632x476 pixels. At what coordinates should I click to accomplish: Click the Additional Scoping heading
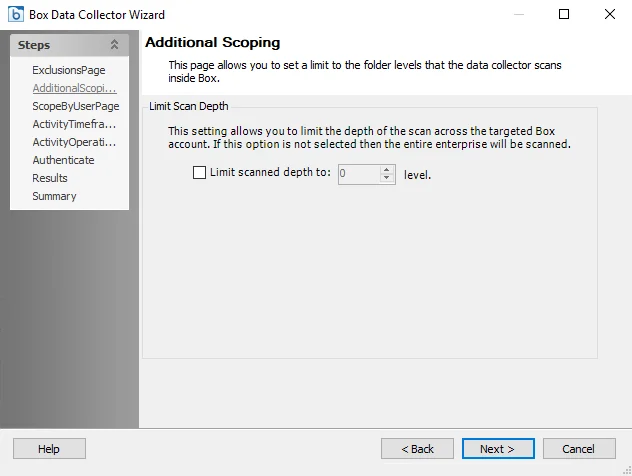[213, 42]
